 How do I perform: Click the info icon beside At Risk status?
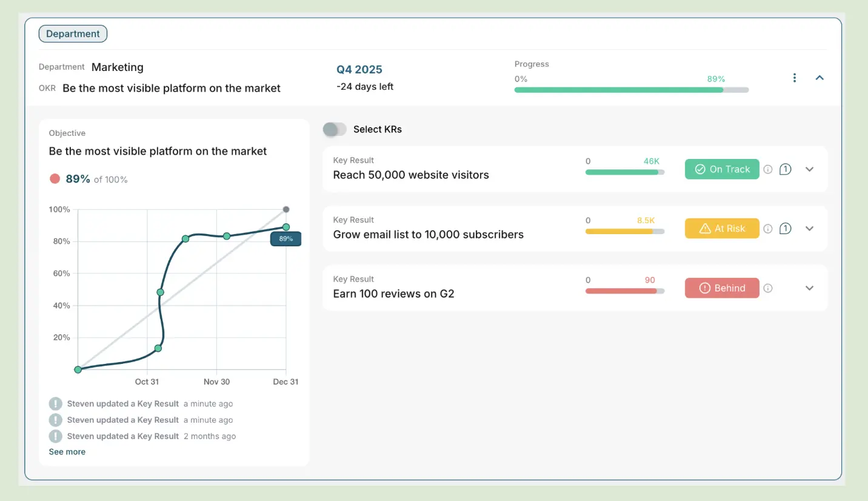tap(767, 229)
